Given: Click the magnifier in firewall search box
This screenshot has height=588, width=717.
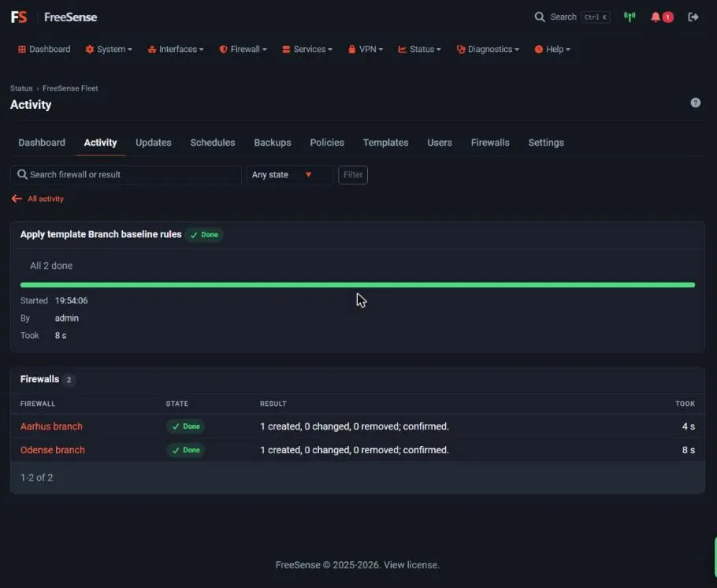Looking at the screenshot, I should point(22,174).
